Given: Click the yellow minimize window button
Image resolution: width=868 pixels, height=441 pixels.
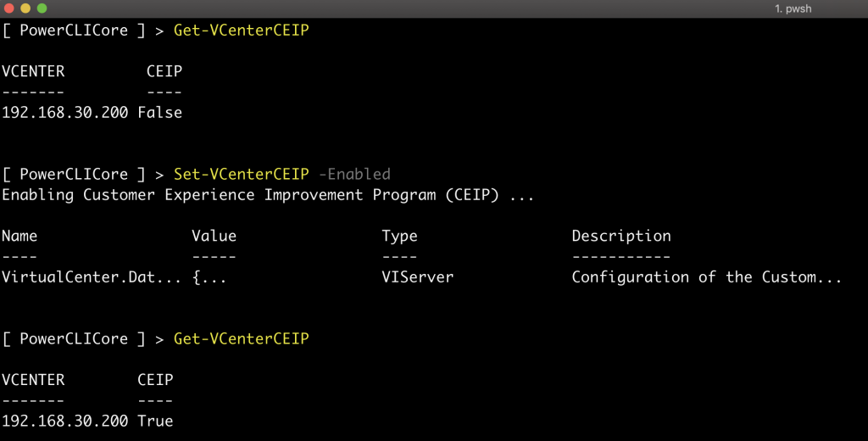Looking at the screenshot, I should coord(25,8).
